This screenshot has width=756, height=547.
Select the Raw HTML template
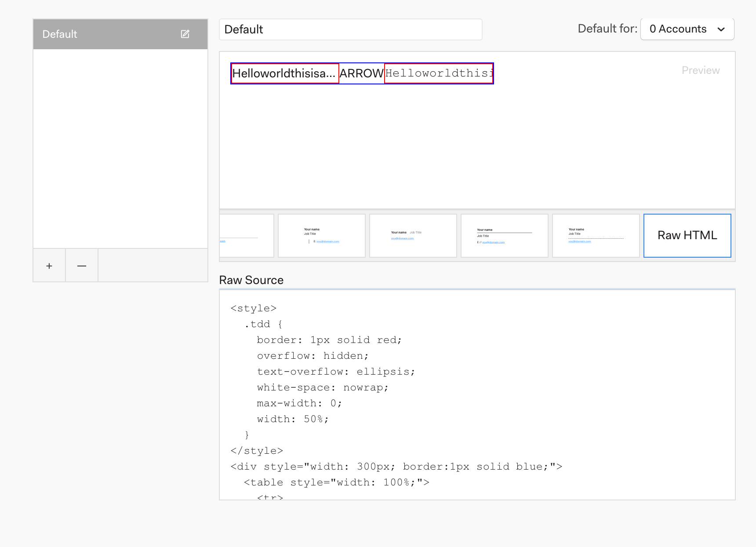click(x=687, y=236)
